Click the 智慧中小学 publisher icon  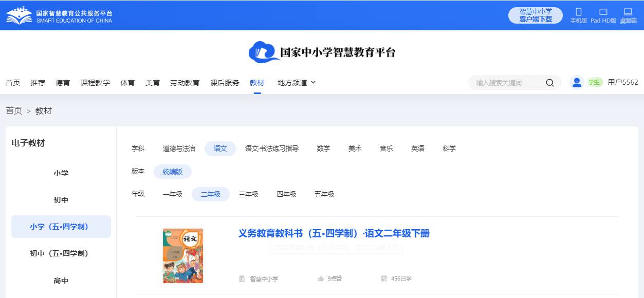tap(242, 279)
